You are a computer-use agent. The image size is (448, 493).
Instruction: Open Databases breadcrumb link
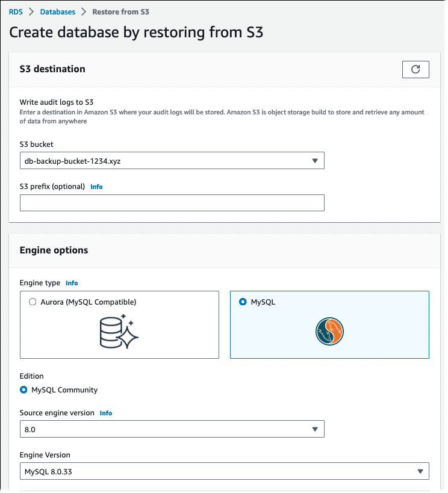click(x=58, y=12)
